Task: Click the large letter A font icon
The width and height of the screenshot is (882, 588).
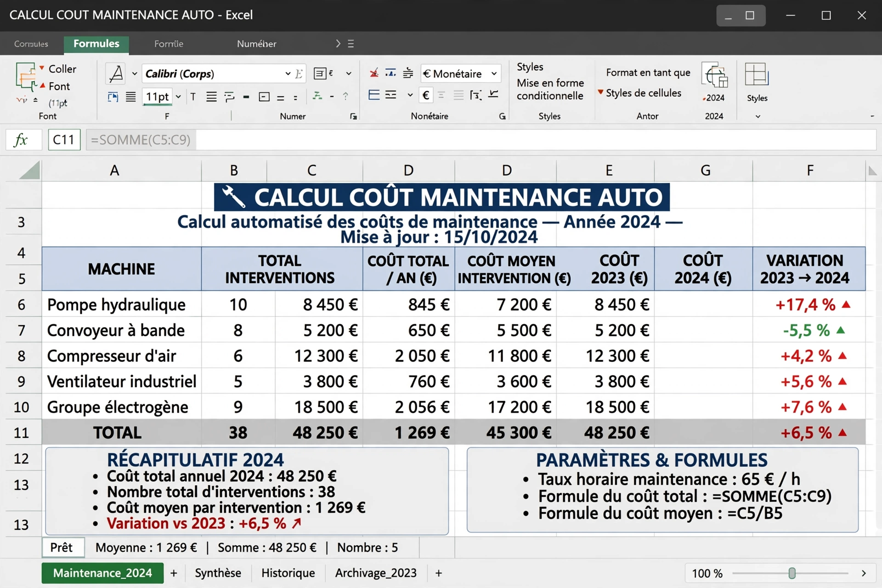Action: tap(117, 73)
